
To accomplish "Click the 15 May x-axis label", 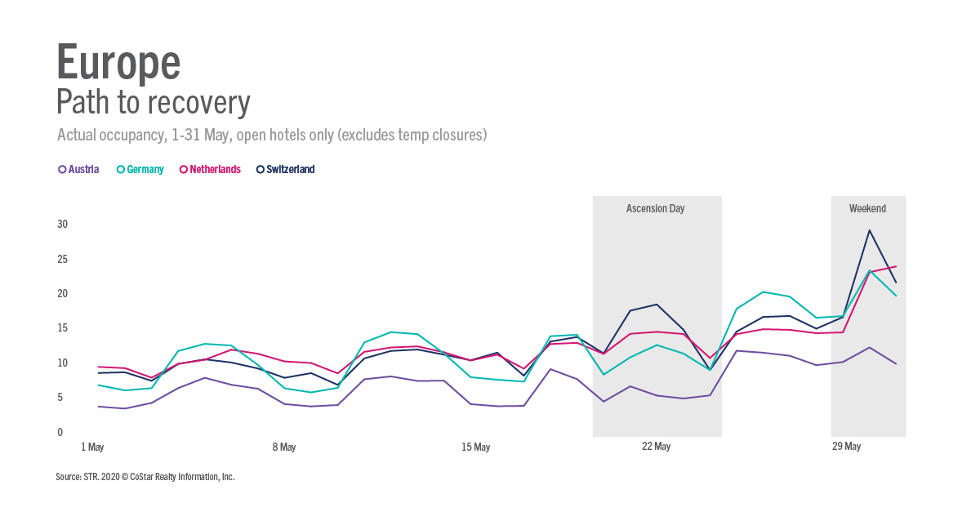I will click(x=476, y=447).
